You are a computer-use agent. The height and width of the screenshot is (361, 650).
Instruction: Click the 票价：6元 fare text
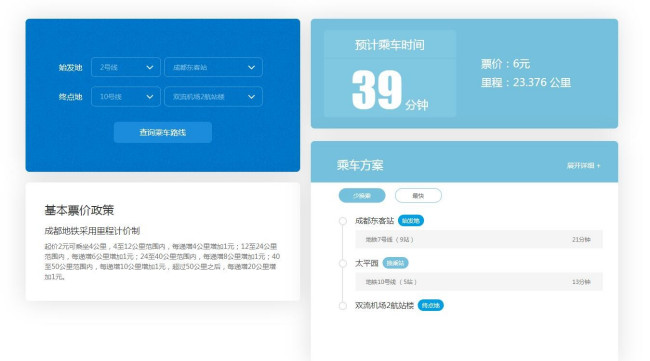tap(505, 64)
